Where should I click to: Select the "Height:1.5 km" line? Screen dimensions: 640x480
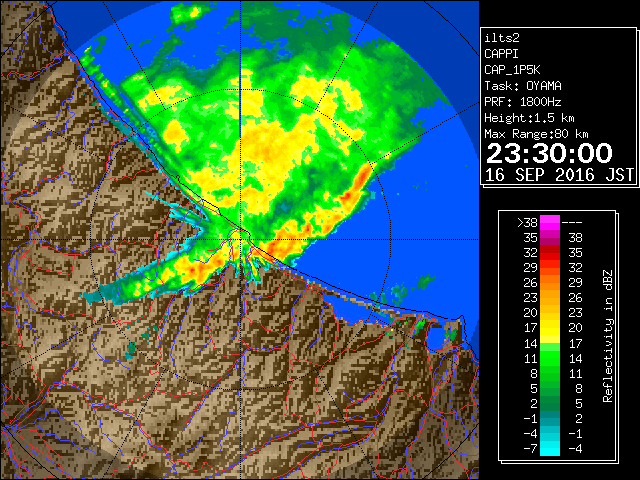click(x=529, y=118)
